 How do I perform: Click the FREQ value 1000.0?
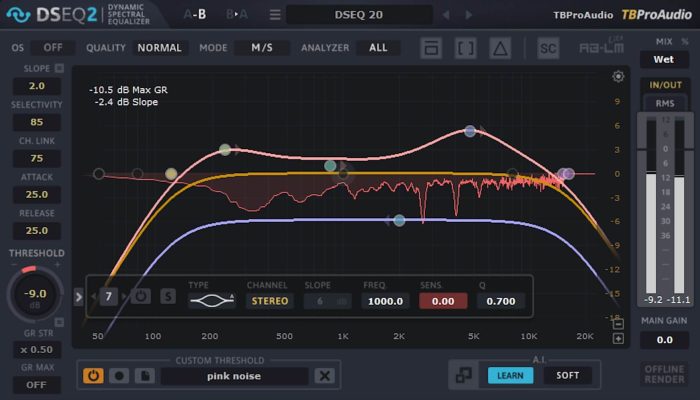click(385, 301)
